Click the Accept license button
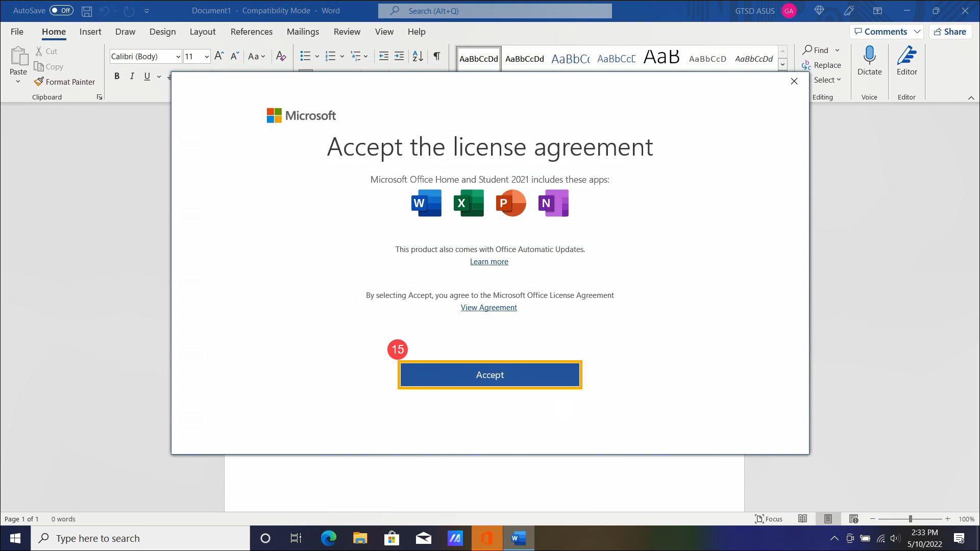Viewport: 980px width, 551px height. pyautogui.click(x=490, y=375)
